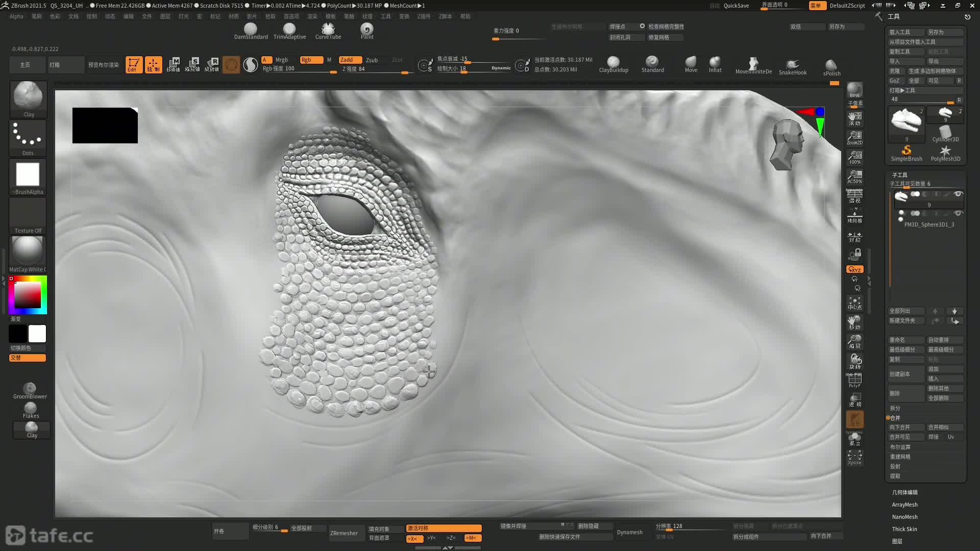The width and height of the screenshot is (980, 551).
Task: Collapse the 合并 section
Action: (895, 418)
